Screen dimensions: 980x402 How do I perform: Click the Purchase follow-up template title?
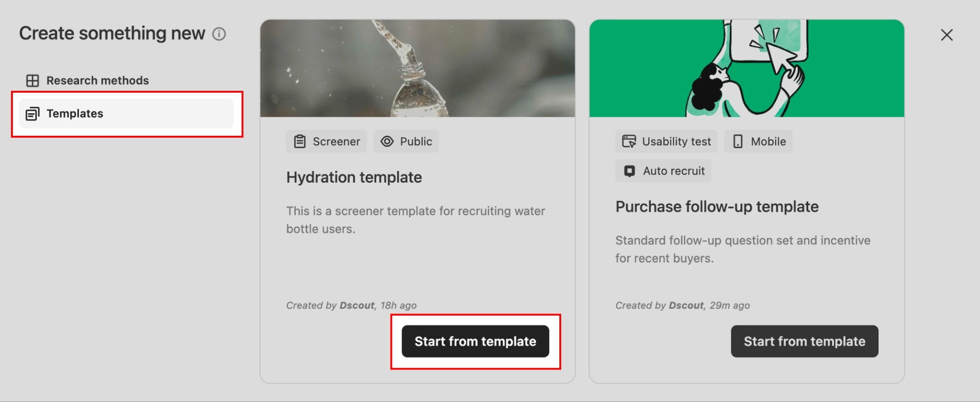point(717,206)
